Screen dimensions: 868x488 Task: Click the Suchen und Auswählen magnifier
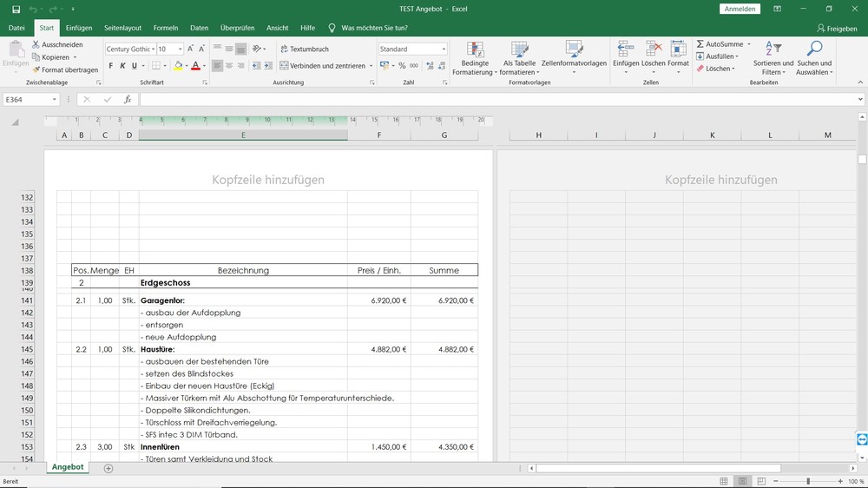(813, 50)
